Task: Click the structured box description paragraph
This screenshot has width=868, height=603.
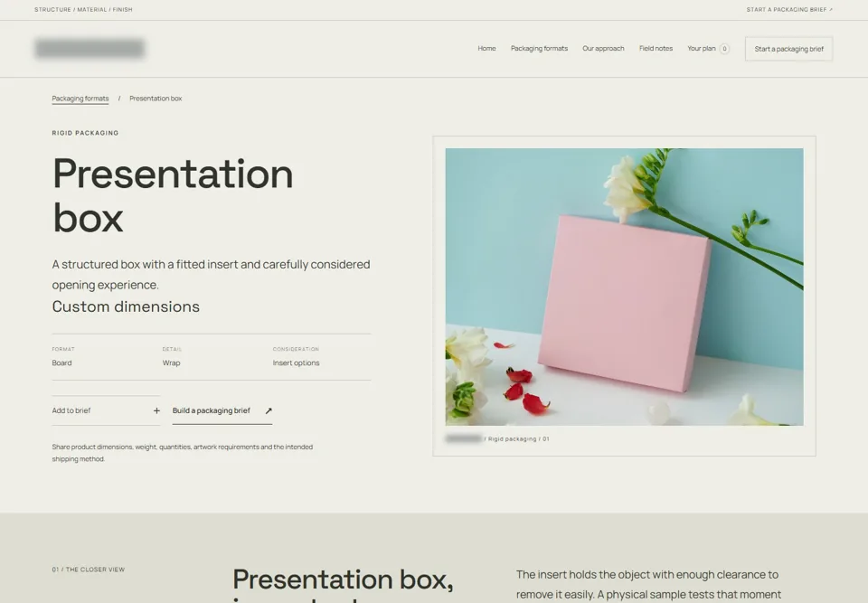Action: (x=211, y=275)
